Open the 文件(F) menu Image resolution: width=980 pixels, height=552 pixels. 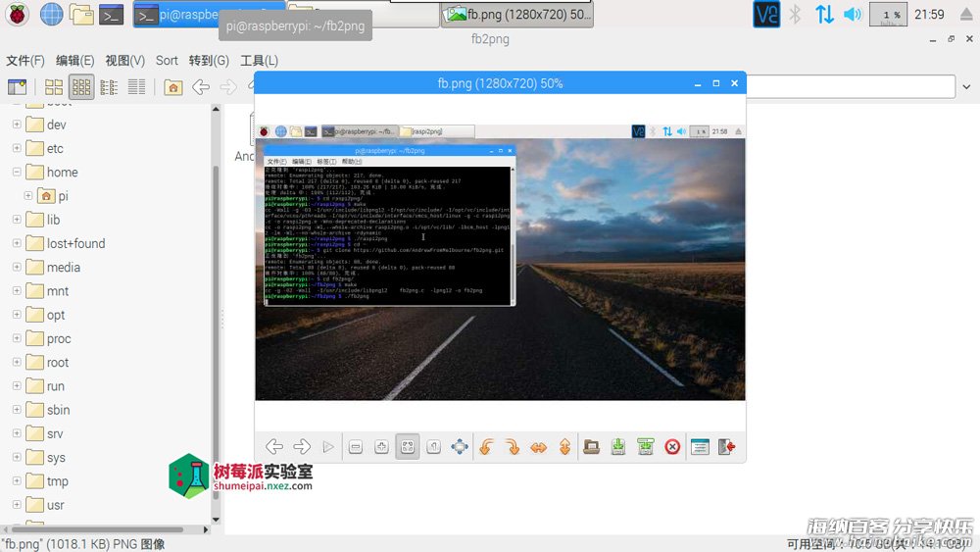pyautogui.click(x=25, y=61)
